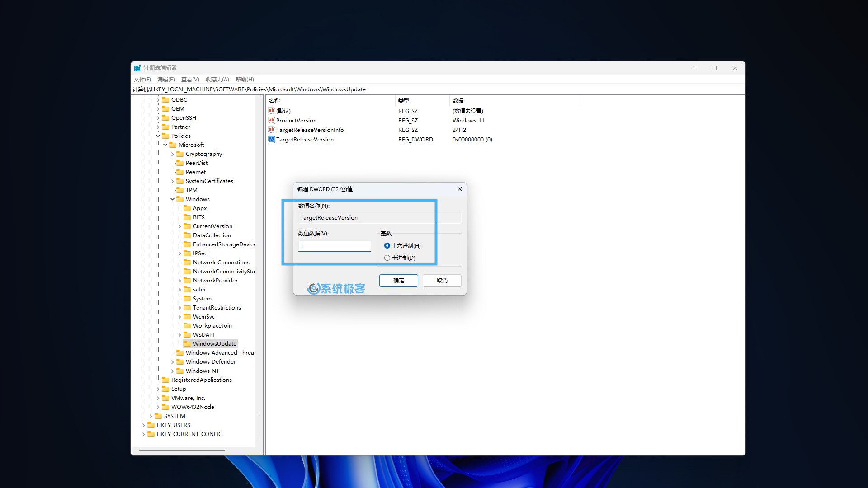868x488 pixels.
Task: Collapse the Windows tree node
Action: [173, 199]
